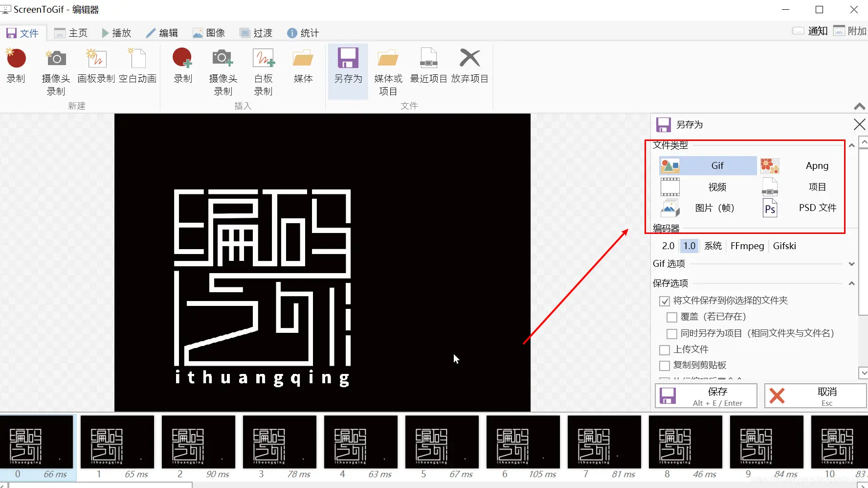Cancel saving with the 取消 button
This screenshot has height=488, width=868.
coord(815,395)
